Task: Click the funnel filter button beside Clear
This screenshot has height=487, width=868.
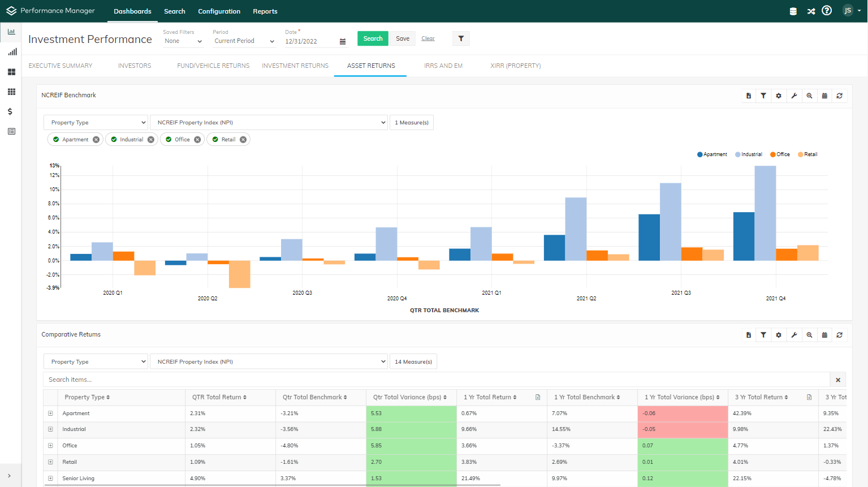Action: coord(461,38)
